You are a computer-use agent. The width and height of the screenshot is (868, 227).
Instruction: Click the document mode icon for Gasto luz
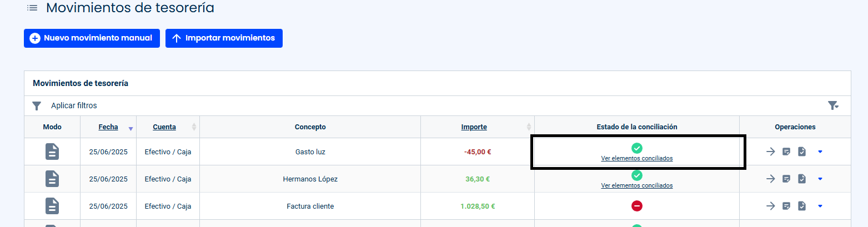point(52,152)
